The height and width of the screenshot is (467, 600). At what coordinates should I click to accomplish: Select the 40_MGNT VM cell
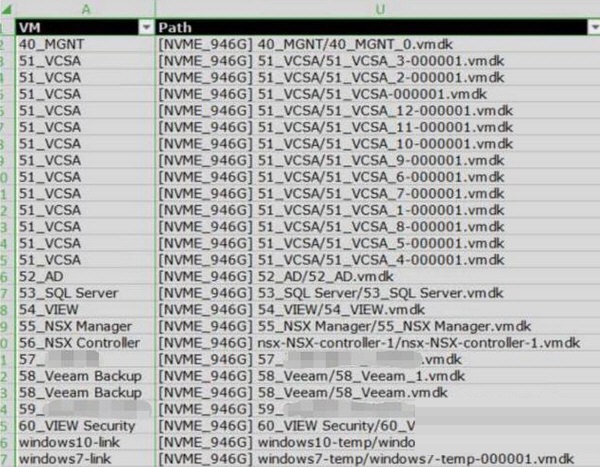click(x=85, y=44)
